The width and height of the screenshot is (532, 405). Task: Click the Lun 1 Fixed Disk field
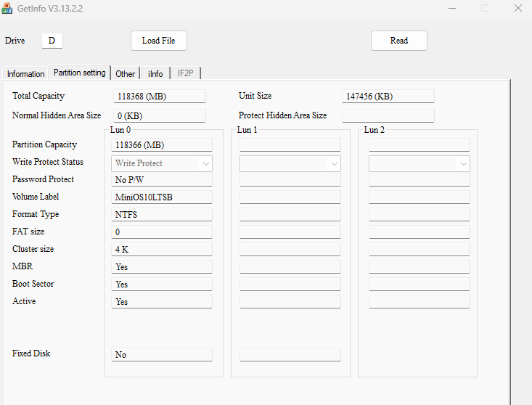click(290, 354)
